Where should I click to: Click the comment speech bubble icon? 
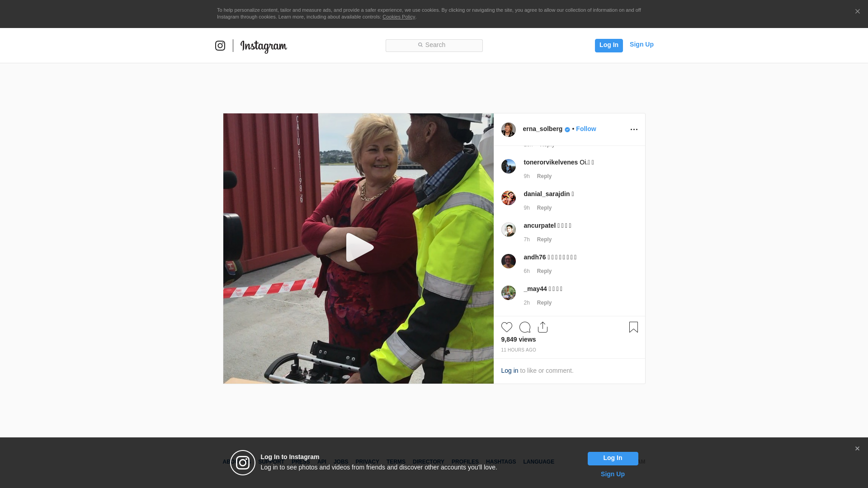(x=525, y=327)
